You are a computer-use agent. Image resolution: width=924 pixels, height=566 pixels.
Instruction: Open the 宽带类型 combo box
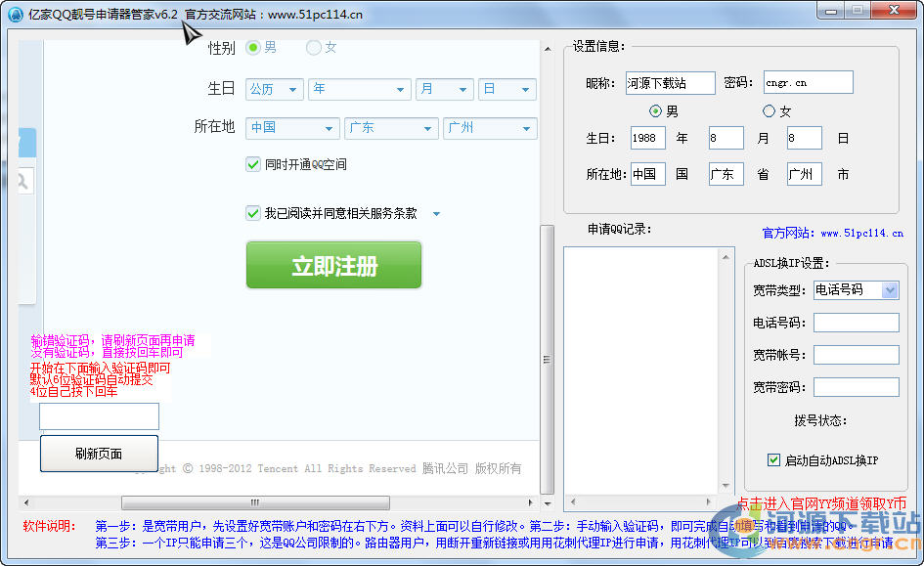click(x=855, y=290)
